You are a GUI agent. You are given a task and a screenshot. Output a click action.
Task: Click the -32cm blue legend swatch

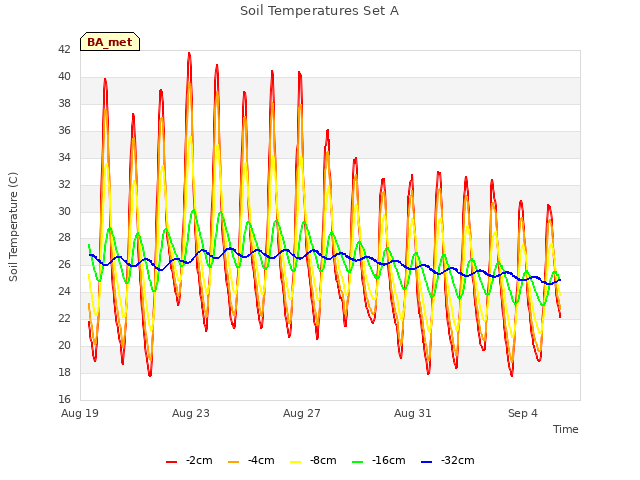click(427, 462)
